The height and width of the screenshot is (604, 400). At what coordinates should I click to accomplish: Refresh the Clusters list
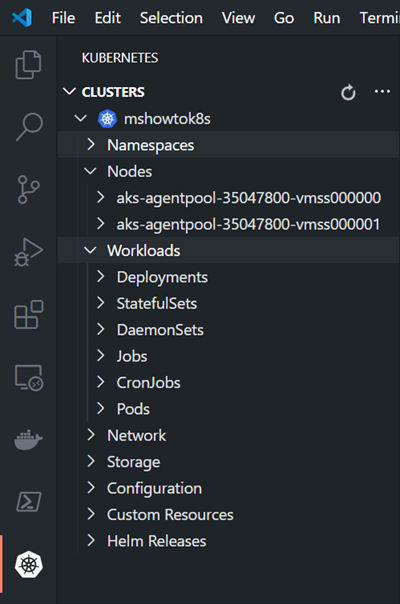pyautogui.click(x=348, y=92)
